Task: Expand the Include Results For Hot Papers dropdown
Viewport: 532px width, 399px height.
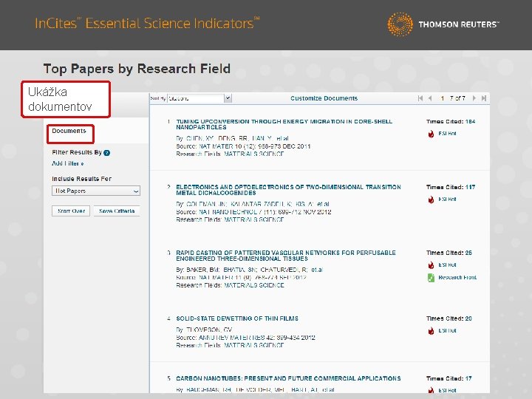Action: pyautogui.click(x=95, y=191)
